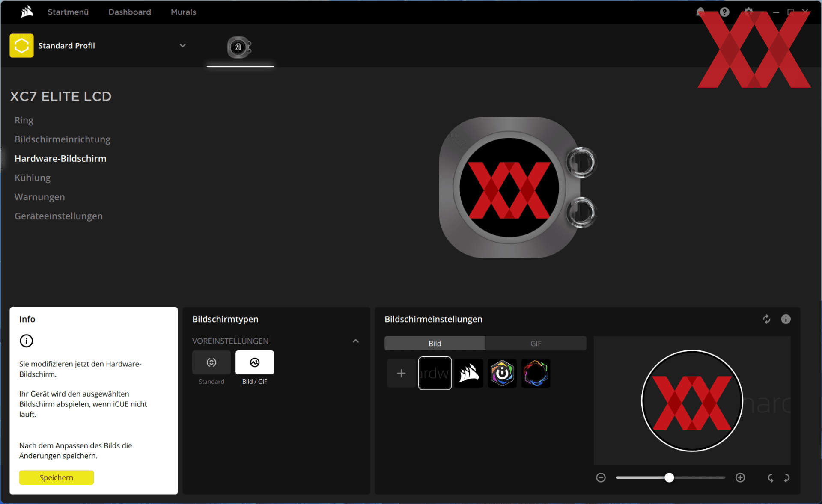Image resolution: width=822 pixels, height=504 pixels.
Task: Rotate the image counterclockwise
Action: (770, 478)
